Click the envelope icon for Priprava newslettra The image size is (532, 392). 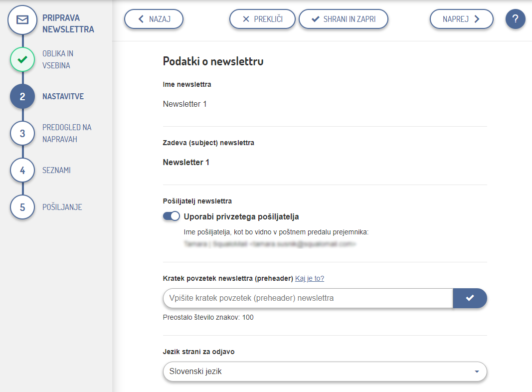point(22,20)
